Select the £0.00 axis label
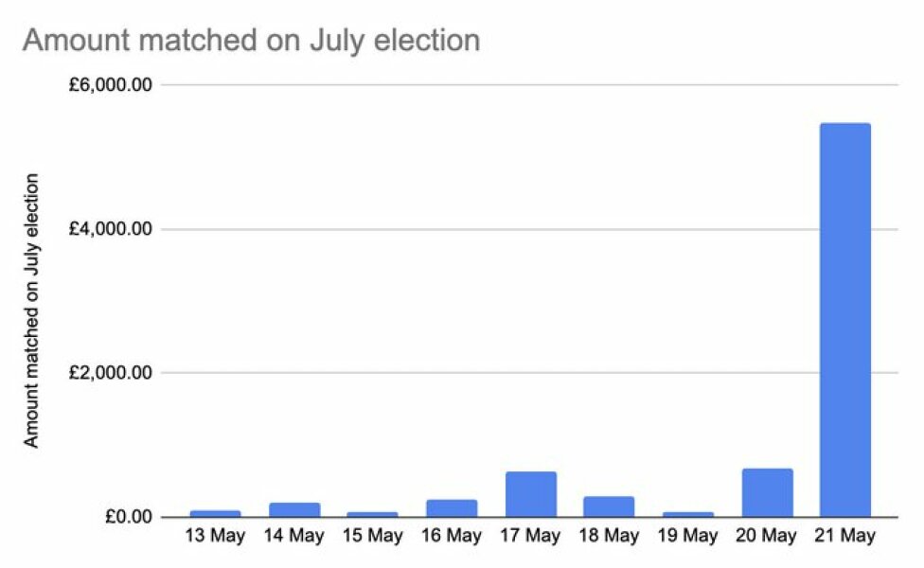This screenshot has width=924, height=568. pyautogui.click(x=126, y=517)
